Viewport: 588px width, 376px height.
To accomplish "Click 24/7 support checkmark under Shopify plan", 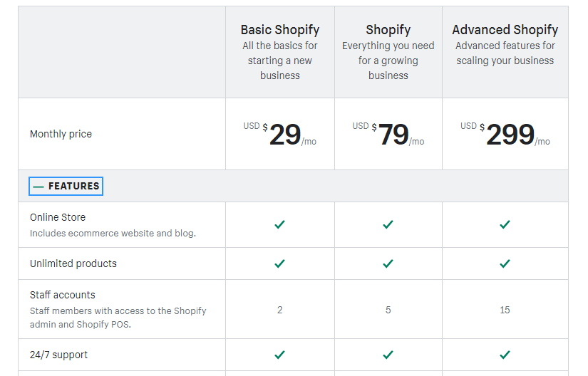I will 388,355.
